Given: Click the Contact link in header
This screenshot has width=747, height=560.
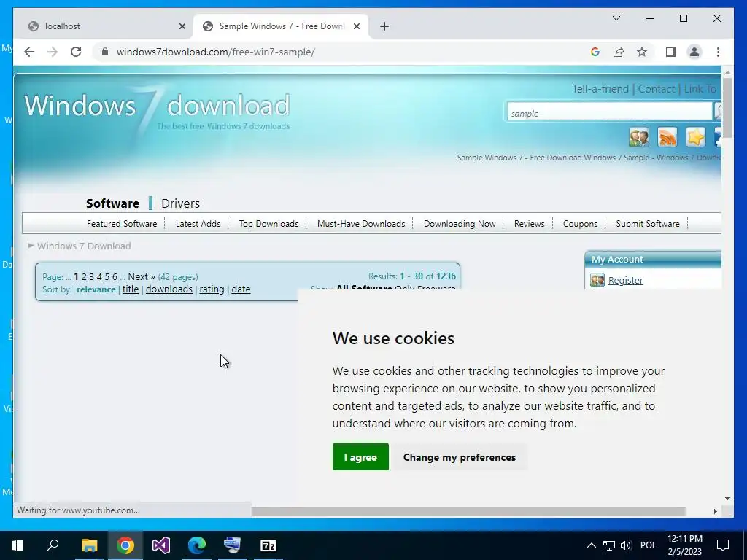Looking at the screenshot, I should pyautogui.click(x=656, y=89).
